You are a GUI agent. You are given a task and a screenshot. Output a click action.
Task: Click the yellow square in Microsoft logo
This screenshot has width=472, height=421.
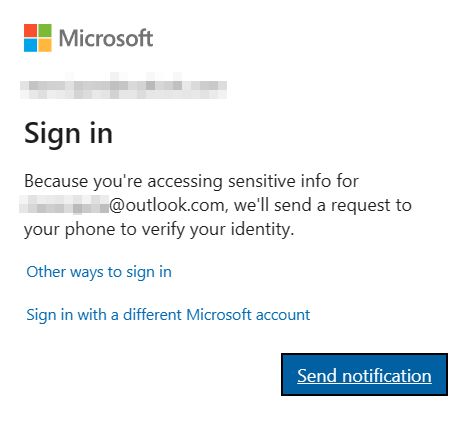[45, 45]
